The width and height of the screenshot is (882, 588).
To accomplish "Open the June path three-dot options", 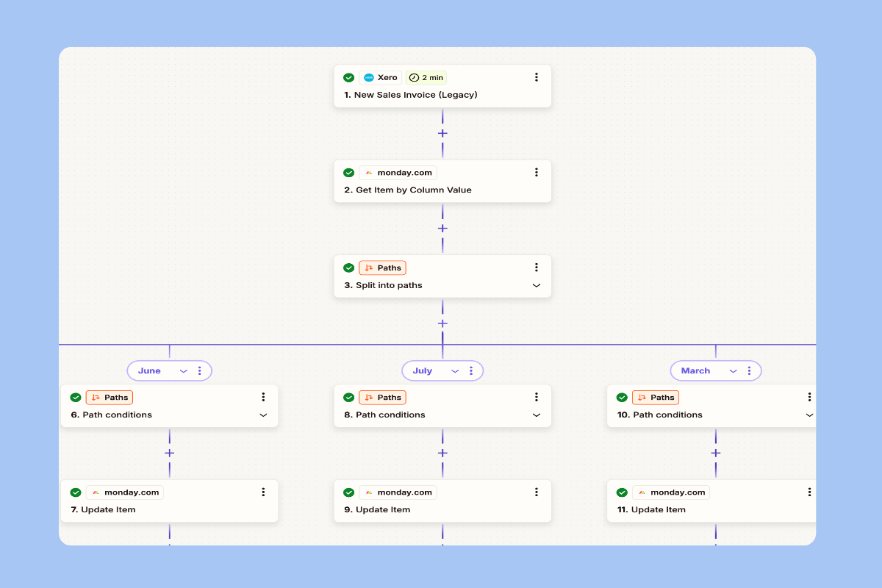I will (x=199, y=371).
